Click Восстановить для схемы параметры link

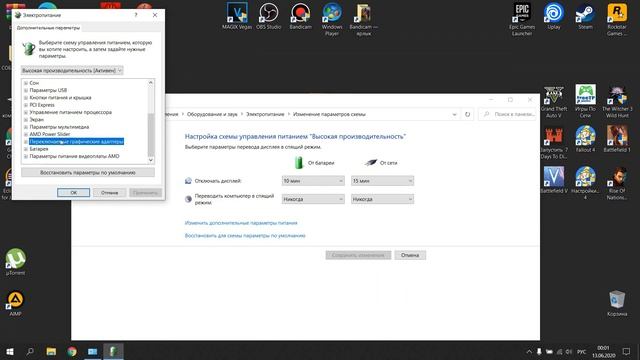tap(245, 236)
